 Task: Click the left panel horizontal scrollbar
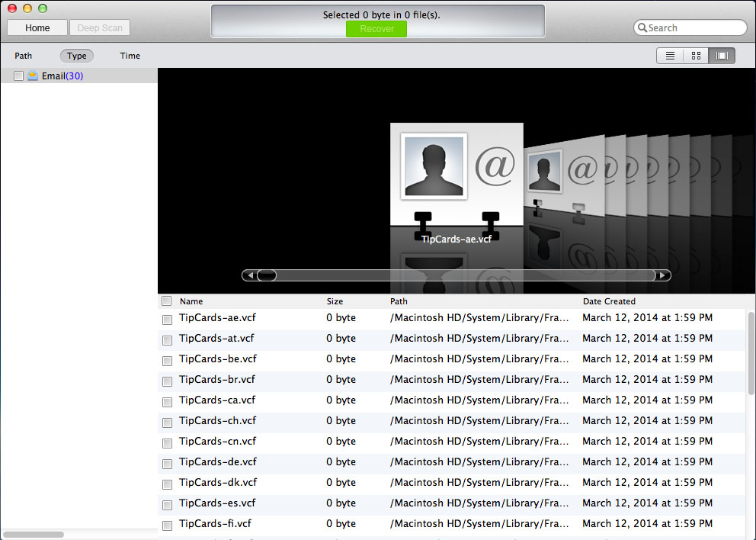34,534
